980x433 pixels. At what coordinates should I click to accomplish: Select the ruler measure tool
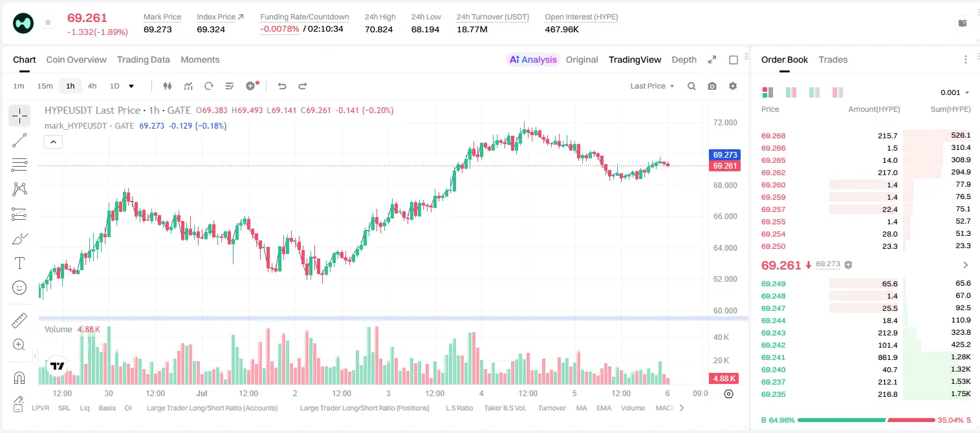coord(19,321)
